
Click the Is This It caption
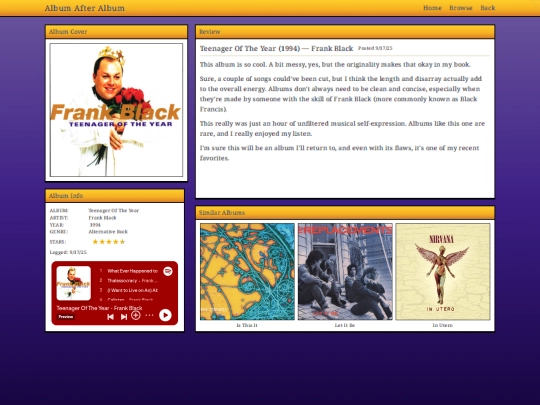click(x=247, y=325)
